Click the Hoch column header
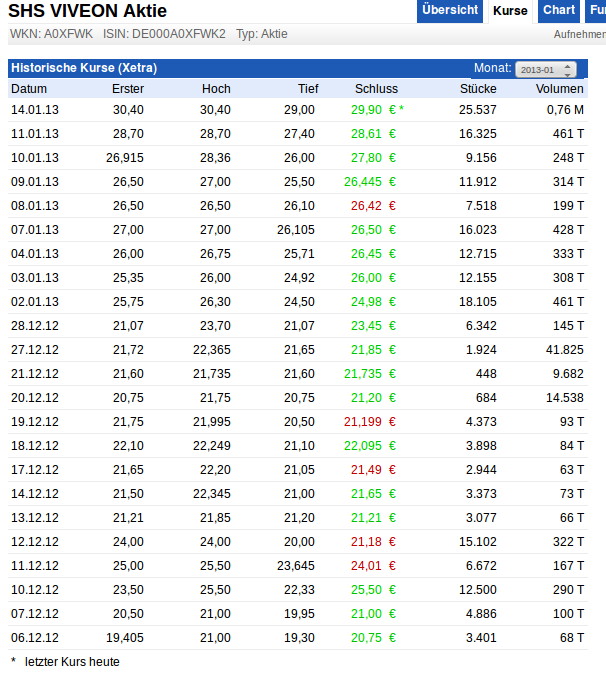 coord(216,89)
